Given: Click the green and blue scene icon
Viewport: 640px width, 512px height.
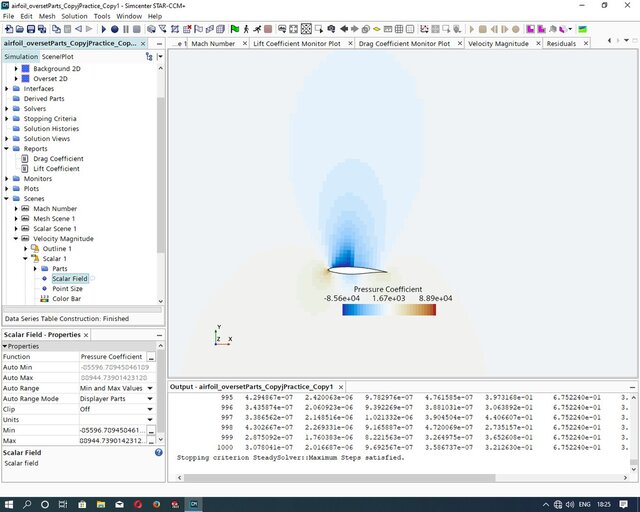Looking at the screenshot, I should 582,29.
